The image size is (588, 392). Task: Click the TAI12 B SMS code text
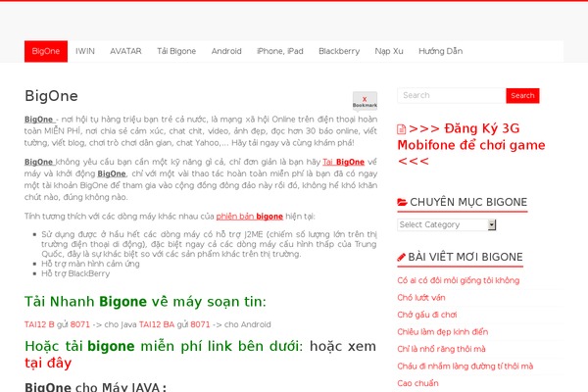point(39,324)
